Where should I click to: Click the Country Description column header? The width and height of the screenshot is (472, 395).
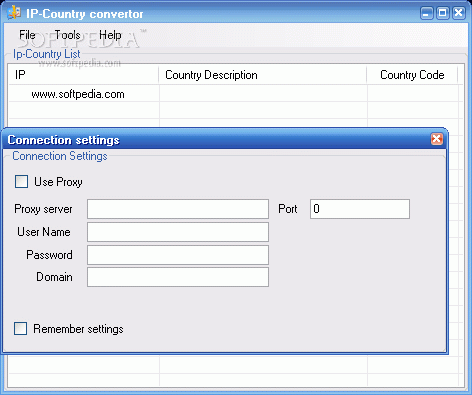pos(263,75)
